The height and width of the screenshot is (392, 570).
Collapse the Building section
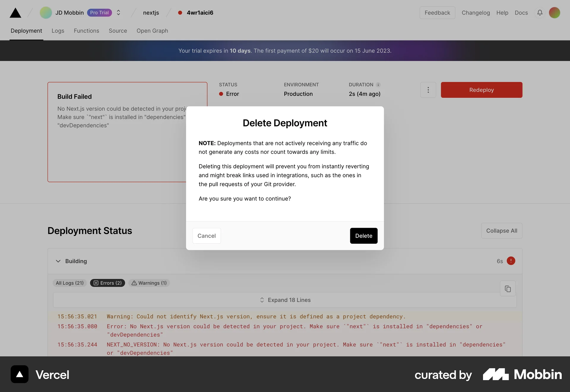click(x=58, y=261)
